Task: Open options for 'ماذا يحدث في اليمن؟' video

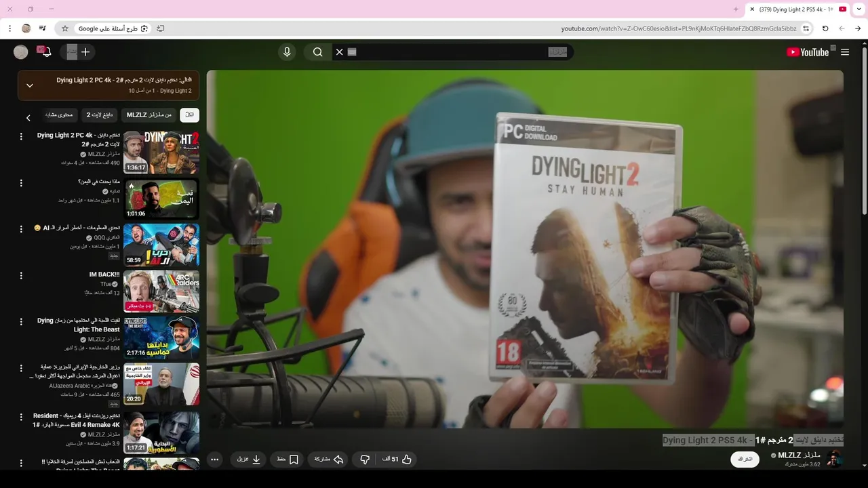Action: click(x=21, y=183)
